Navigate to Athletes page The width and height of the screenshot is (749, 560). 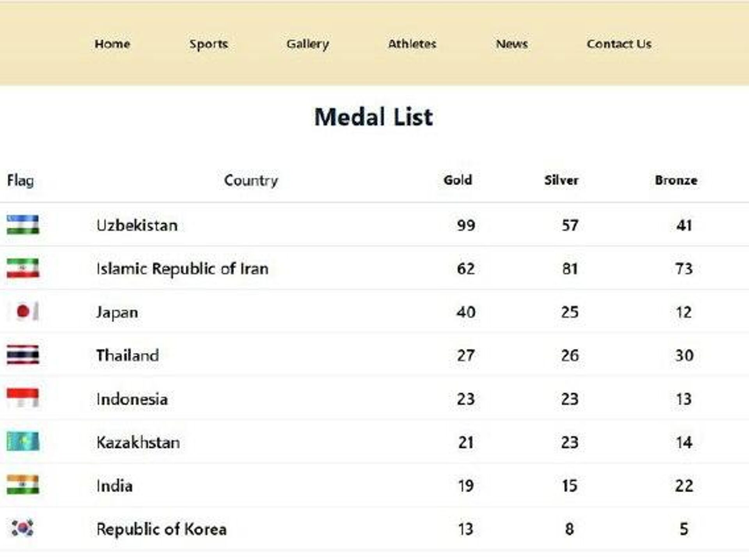click(412, 44)
